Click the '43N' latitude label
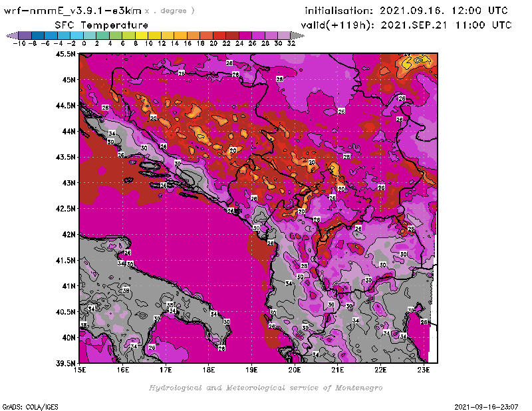This screenshot has width=532, height=411. pyautogui.click(x=69, y=183)
